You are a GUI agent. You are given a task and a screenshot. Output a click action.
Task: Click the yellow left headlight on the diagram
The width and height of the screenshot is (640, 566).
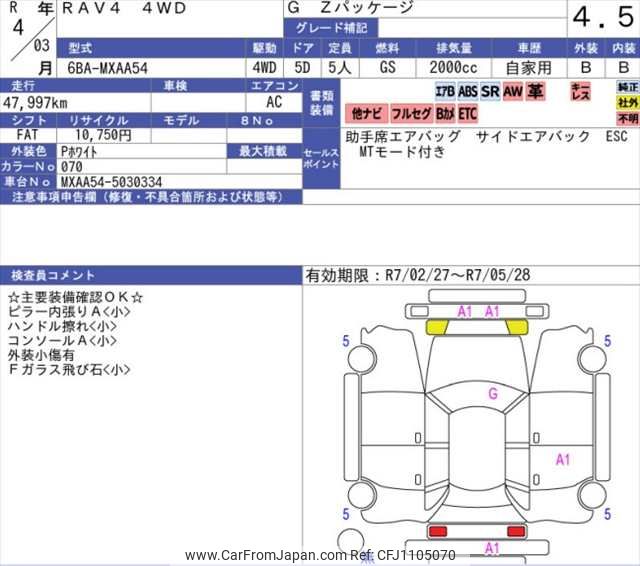tap(437, 327)
